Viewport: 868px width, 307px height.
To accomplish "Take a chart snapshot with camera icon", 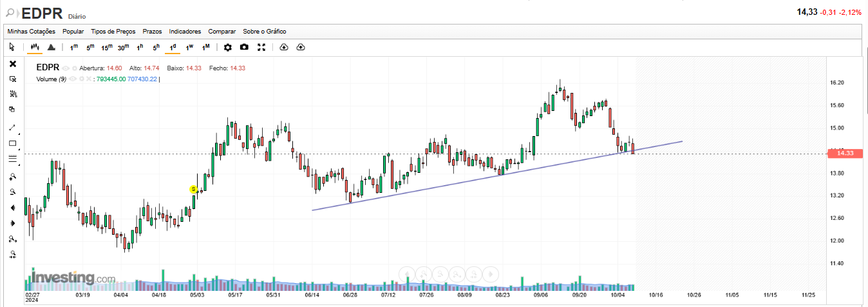I will pyautogui.click(x=244, y=47).
